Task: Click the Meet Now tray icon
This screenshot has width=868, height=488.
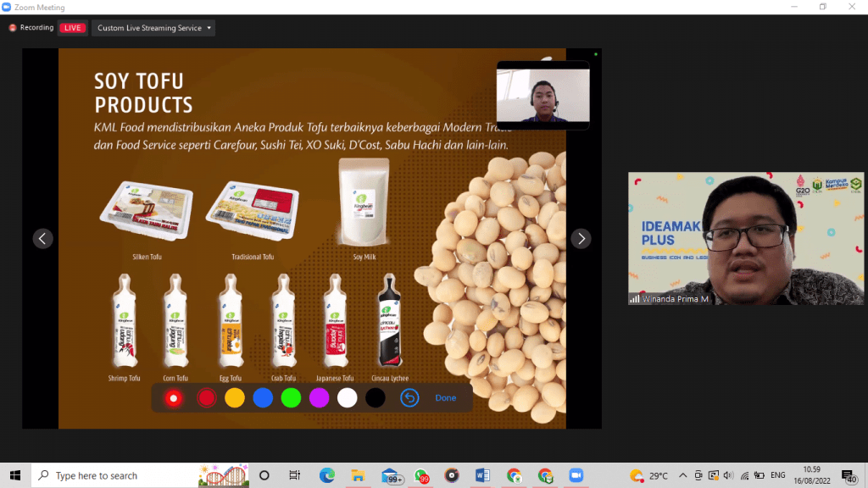Action: click(x=698, y=475)
